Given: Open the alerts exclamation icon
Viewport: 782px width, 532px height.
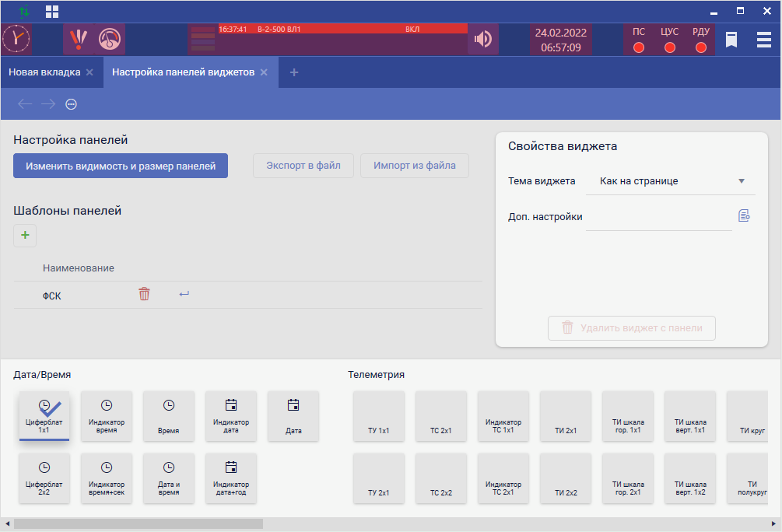Looking at the screenshot, I should tap(78, 39).
